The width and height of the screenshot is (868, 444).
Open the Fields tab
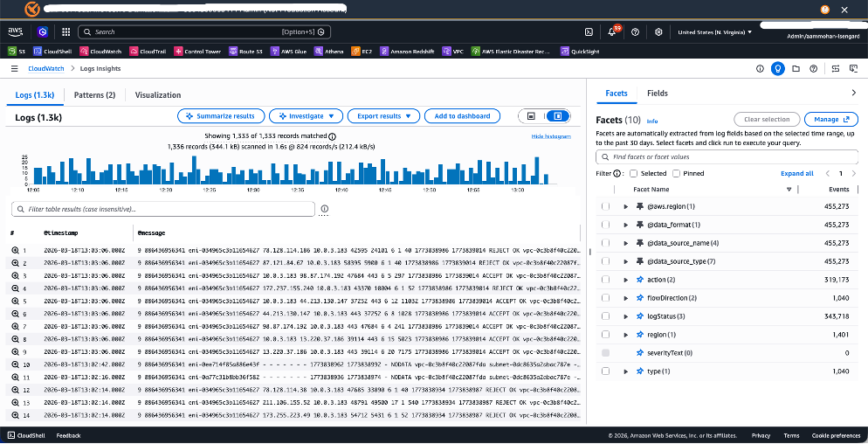point(657,94)
